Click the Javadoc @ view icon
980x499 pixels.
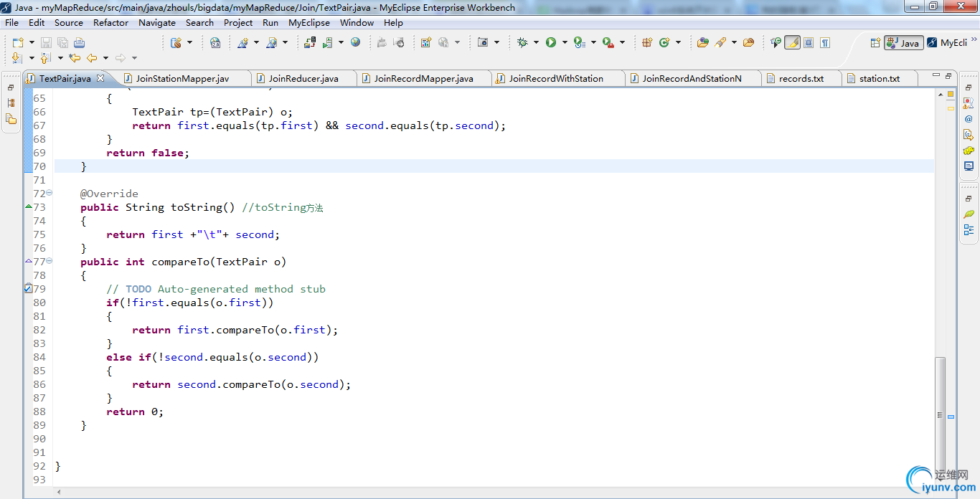point(969,119)
